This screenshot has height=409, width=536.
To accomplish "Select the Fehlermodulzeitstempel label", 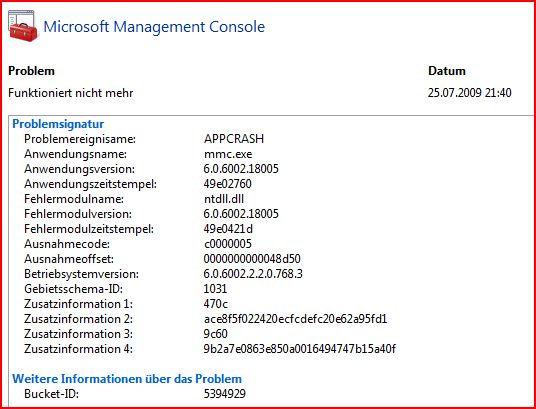I will (89, 229).
